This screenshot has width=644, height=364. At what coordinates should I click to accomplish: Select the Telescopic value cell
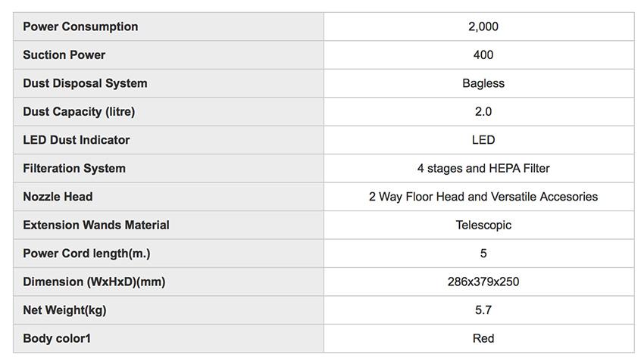coord(483,225)
